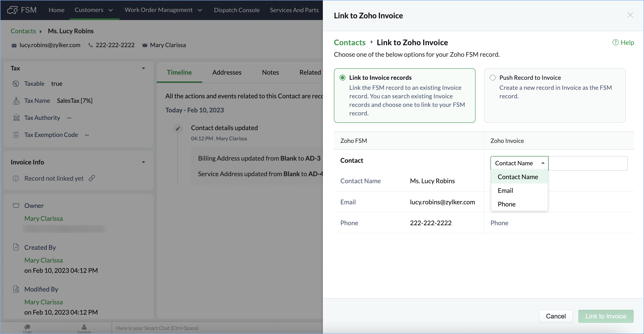Click the Created By document icon
Viewport: 644px width, 334px height.
pyautogui.click(x=16, y=247)
